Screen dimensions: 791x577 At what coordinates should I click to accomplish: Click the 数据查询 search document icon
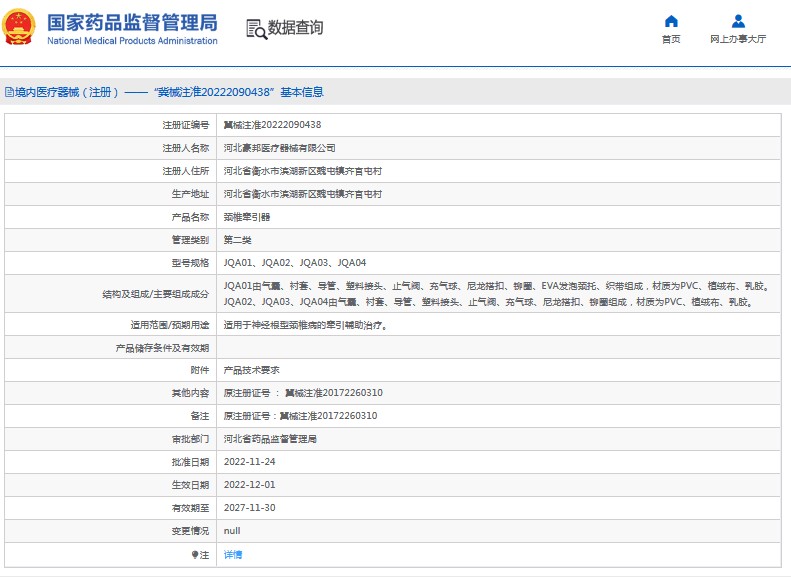tap(256, 29)
